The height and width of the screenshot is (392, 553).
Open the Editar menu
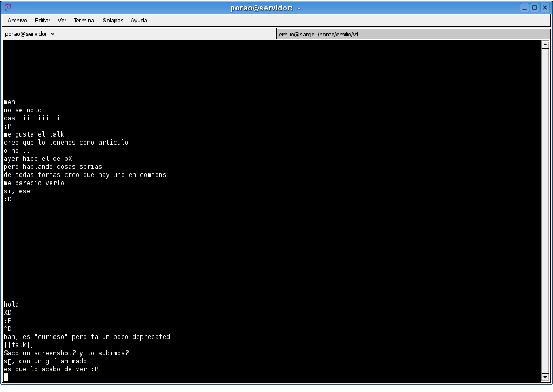[42, 21]
